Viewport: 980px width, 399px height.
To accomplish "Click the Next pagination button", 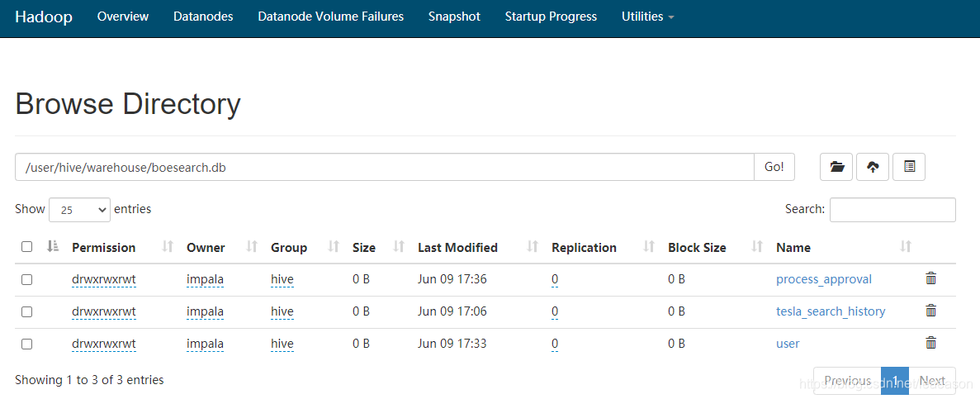I will [932, 381].
